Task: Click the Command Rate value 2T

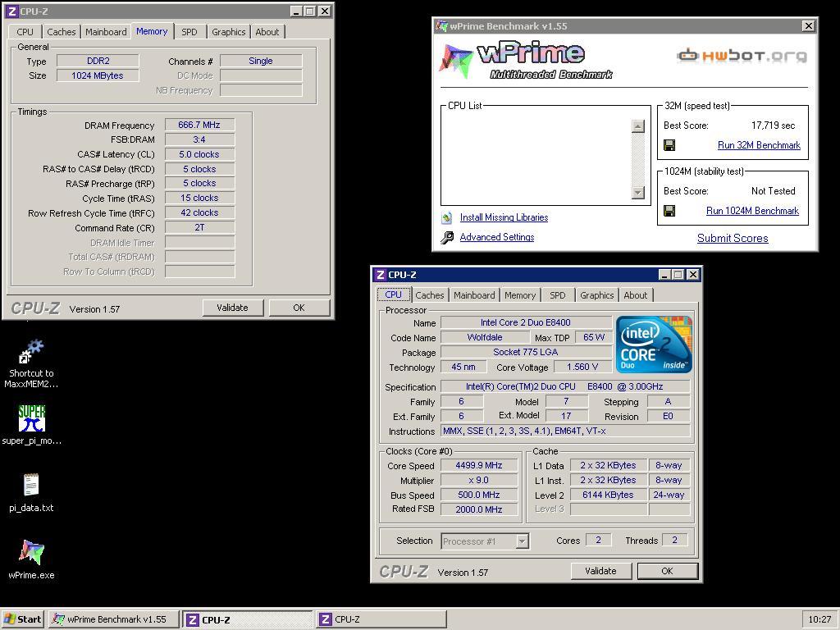Action: [199, 228]
